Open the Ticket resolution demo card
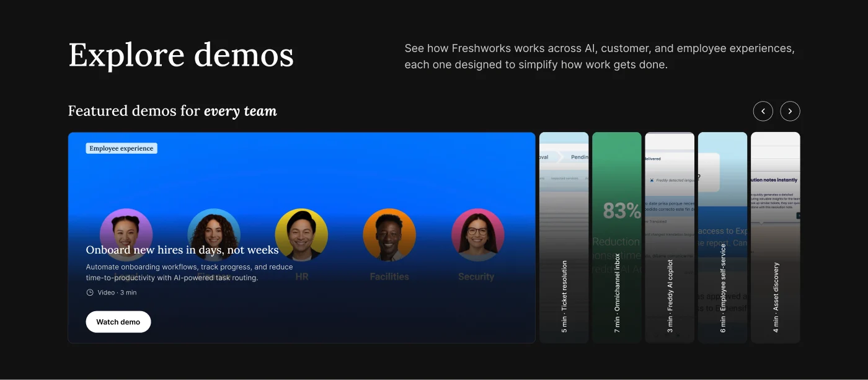868x380 pixels. point(564,237)
